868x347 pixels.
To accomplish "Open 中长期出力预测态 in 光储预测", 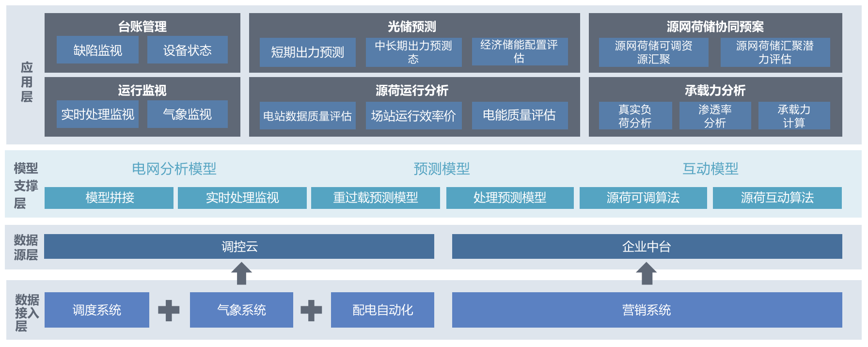I will pyautogui.click(x=413, y=52).
